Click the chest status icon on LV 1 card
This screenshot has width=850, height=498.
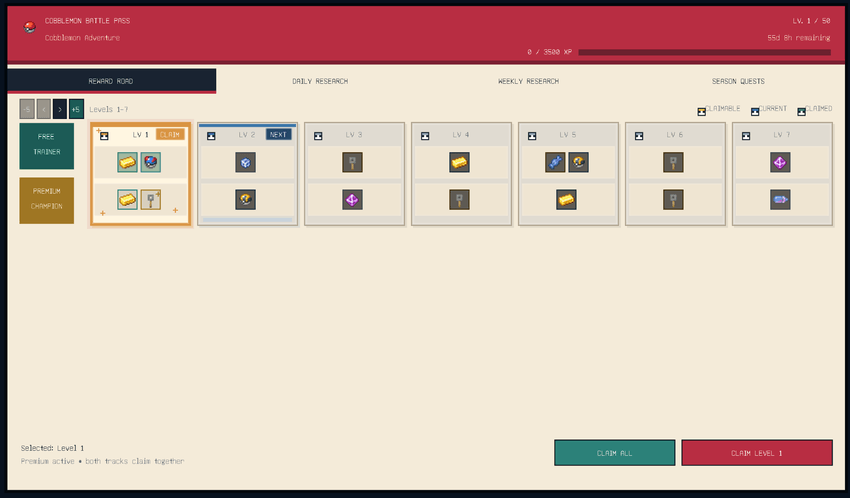click(x=104, y=136)
